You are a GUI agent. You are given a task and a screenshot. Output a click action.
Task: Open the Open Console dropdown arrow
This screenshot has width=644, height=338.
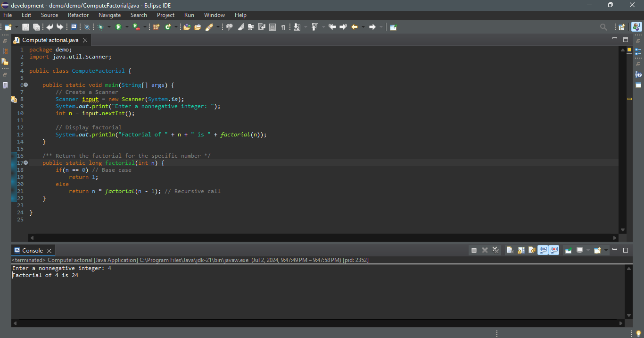click(x=606, y=250)
